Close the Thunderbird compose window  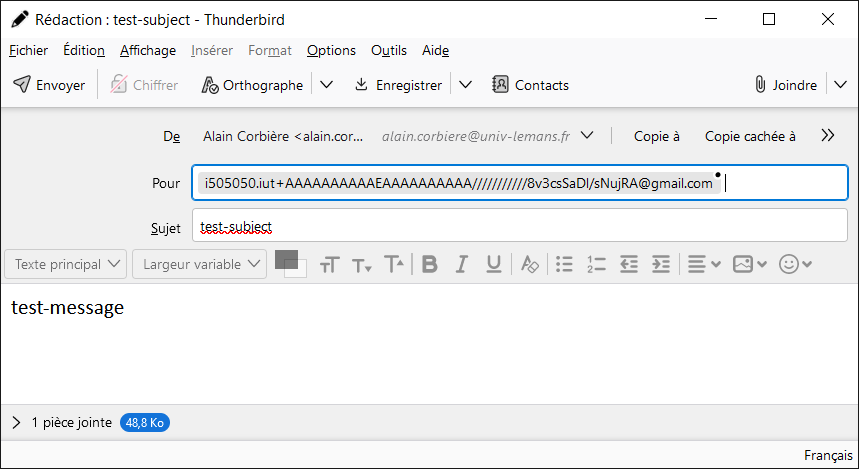coord(828,19)
